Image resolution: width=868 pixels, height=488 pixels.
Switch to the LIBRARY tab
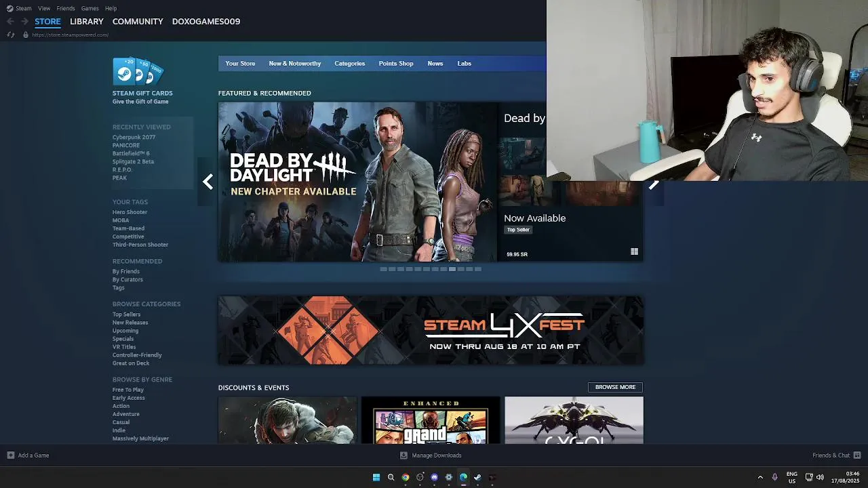click(x=87, y=22)
